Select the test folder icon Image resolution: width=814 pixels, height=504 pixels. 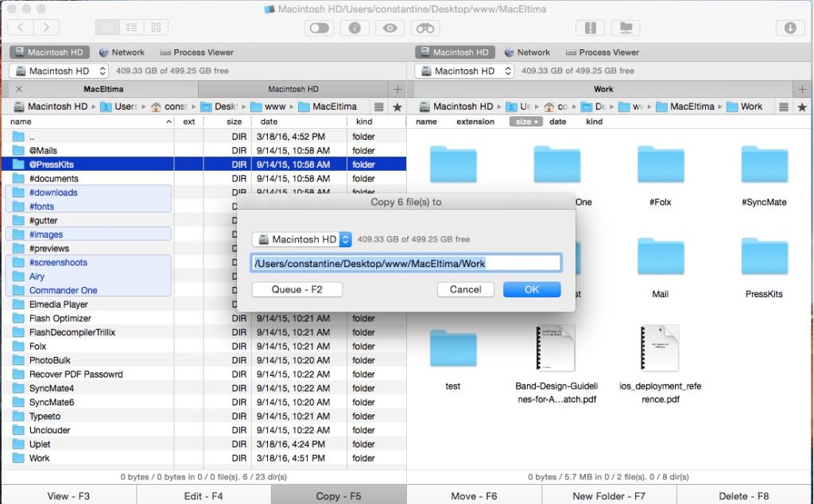coord(452,348)
